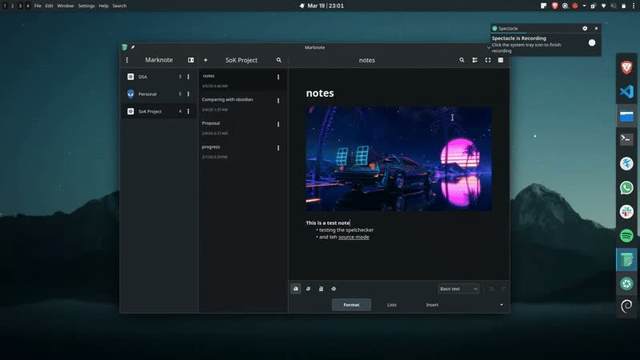Viewport: 640px width, 360px height.
Task: Launch Visual Studio Code from the dock
Action: click(x=627, y=91)
